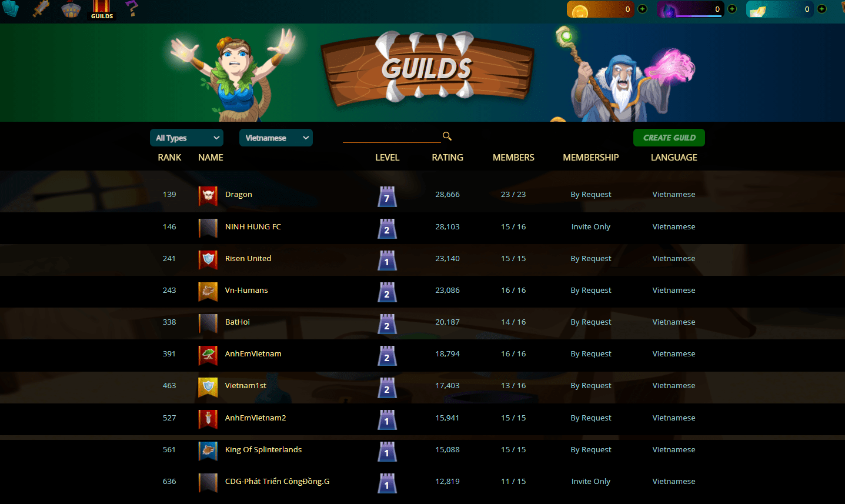Click the Vn-Humans guild emblem

click(208, 291)
